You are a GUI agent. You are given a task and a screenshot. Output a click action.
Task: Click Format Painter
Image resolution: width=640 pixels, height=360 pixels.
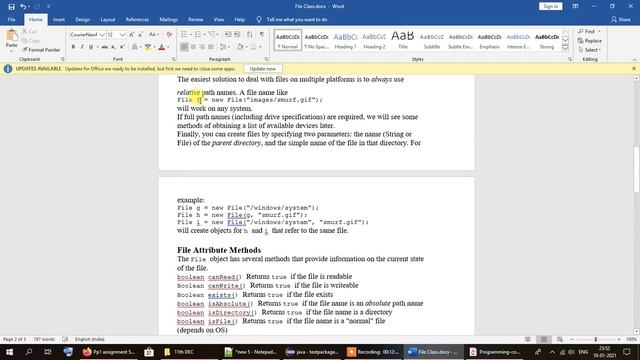41,50
